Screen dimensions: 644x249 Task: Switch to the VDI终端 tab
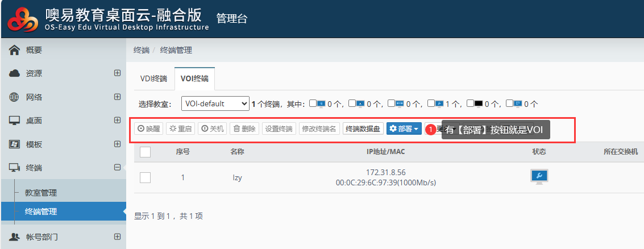(153, 78)
